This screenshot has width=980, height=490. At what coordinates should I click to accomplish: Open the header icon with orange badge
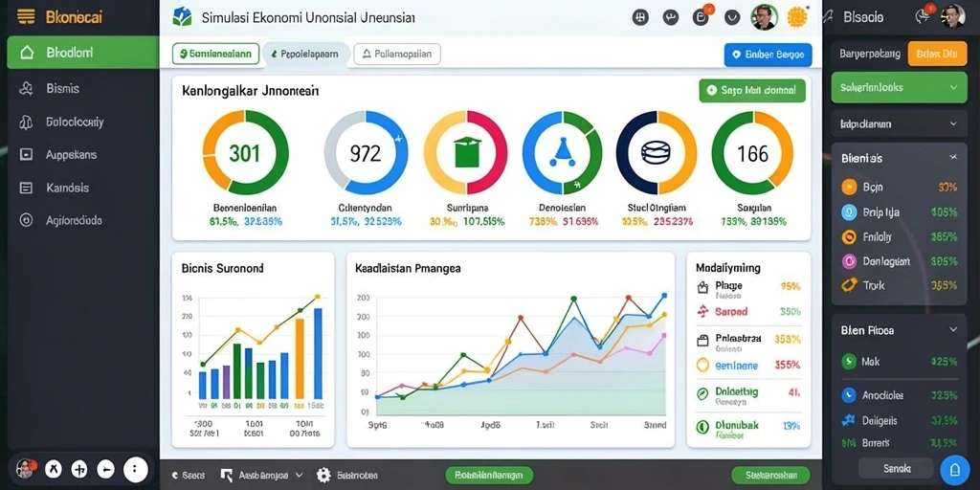(702, 16)
